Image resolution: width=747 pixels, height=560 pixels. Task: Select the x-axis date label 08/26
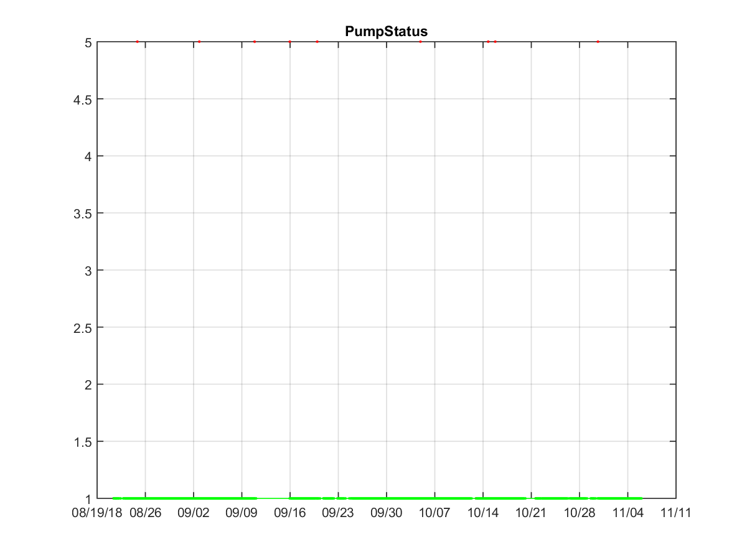click(x=145, y=513)
